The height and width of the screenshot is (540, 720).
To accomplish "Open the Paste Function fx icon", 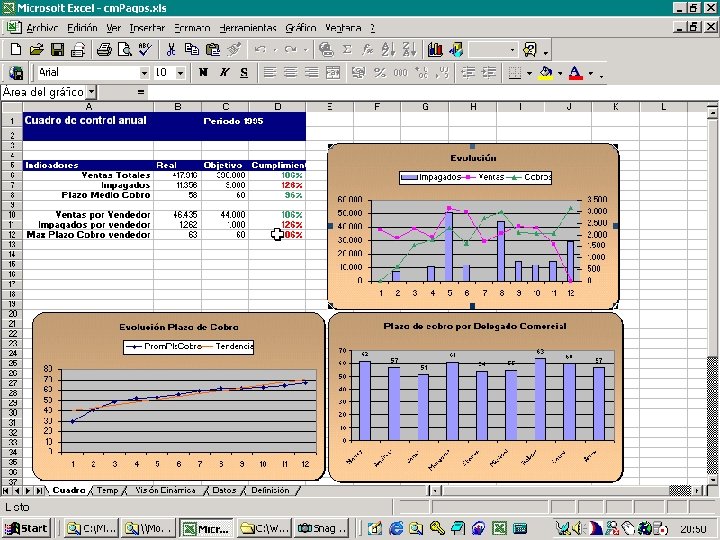I will click(x=367, y=49).
